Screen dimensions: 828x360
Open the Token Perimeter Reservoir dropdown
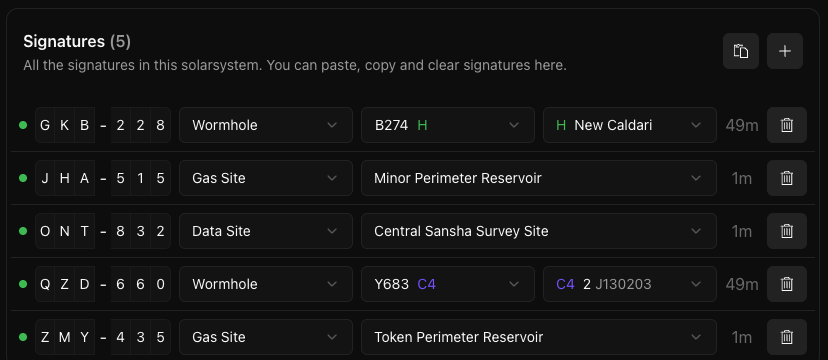pos(539,337)
